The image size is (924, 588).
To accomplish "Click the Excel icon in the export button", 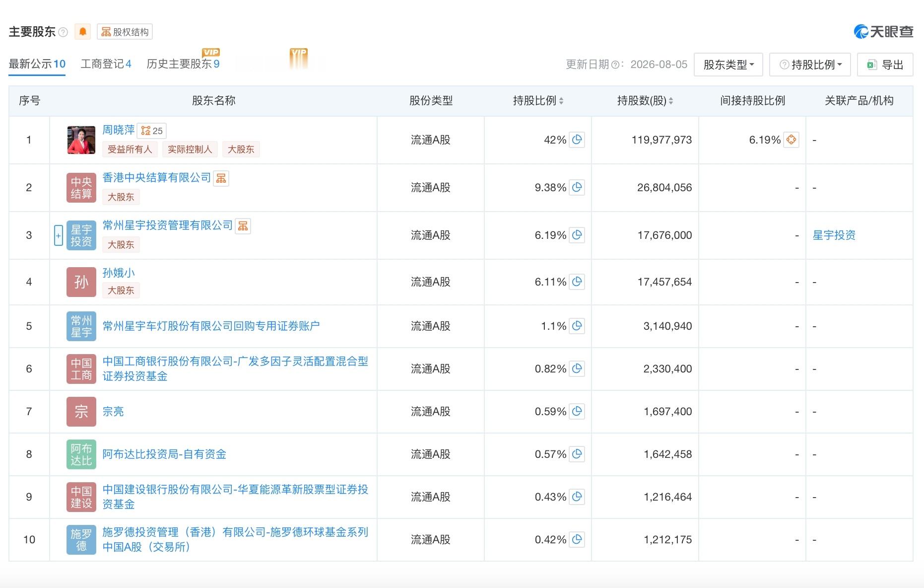I will pyautogui.click(x=872, y=65).
